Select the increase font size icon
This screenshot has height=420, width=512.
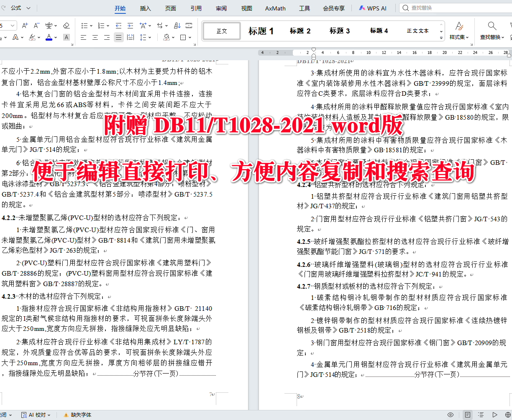pyautogui.click(x=24, y=25)
